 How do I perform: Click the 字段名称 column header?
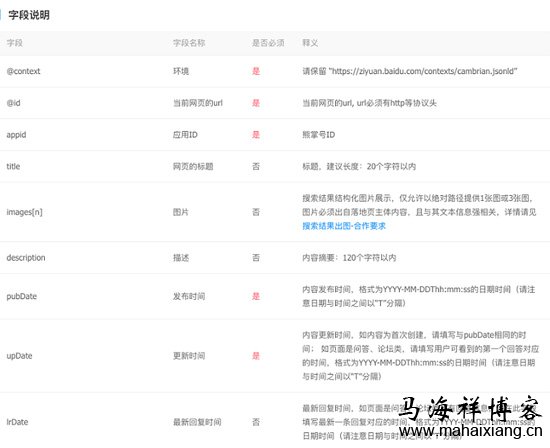tap(189, 43)
